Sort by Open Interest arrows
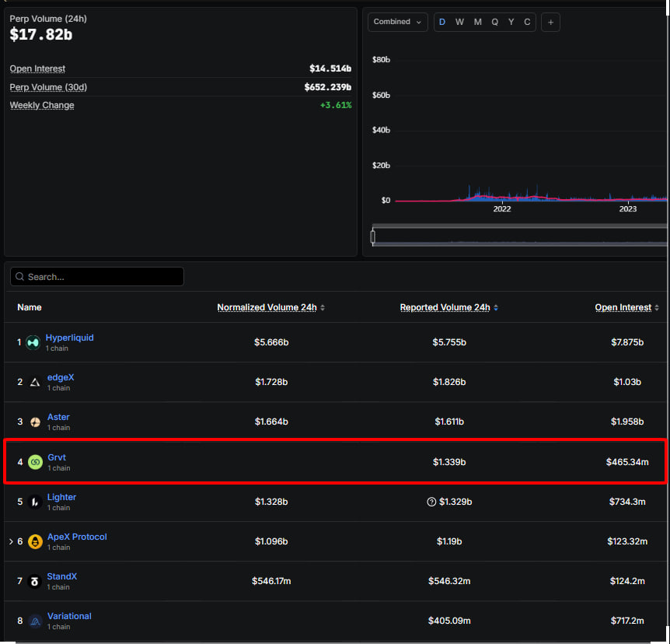670x644 pixels. [656, 307]
